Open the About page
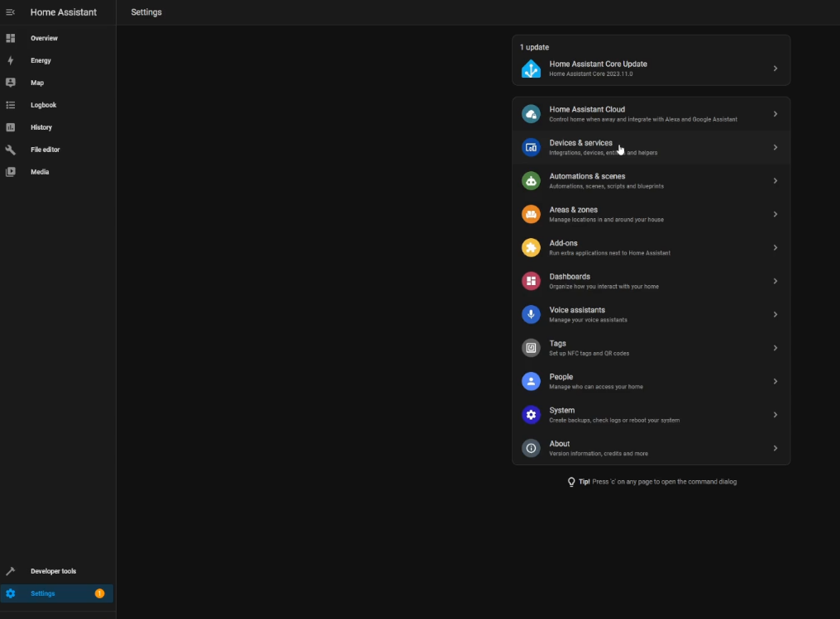This screenshot has width=840, height=619. pyautogui.click(x=651, y=448)
